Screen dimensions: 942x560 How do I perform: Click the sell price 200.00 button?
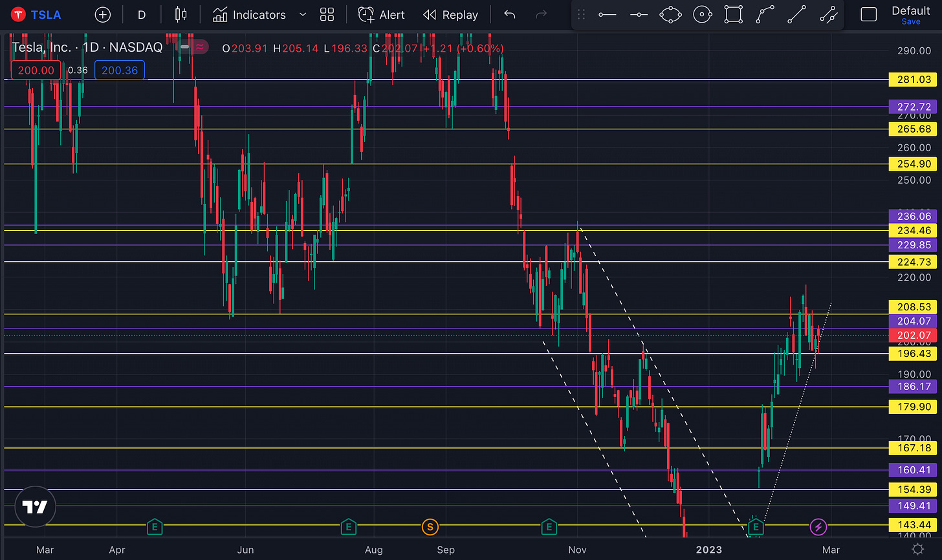pyautogui.click(x=36, y=70)
